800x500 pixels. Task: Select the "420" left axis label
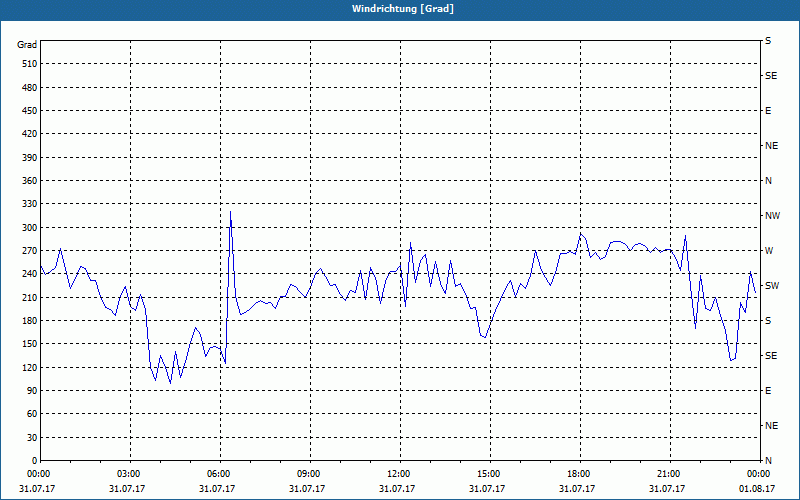pos(30,134)
